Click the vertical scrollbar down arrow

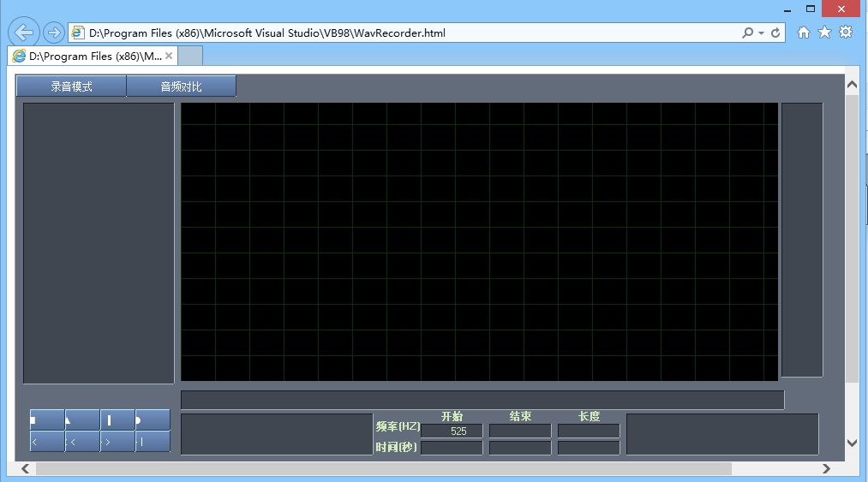852,443
